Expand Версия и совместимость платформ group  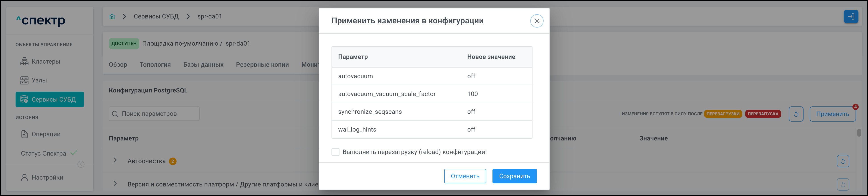point(115,184)
